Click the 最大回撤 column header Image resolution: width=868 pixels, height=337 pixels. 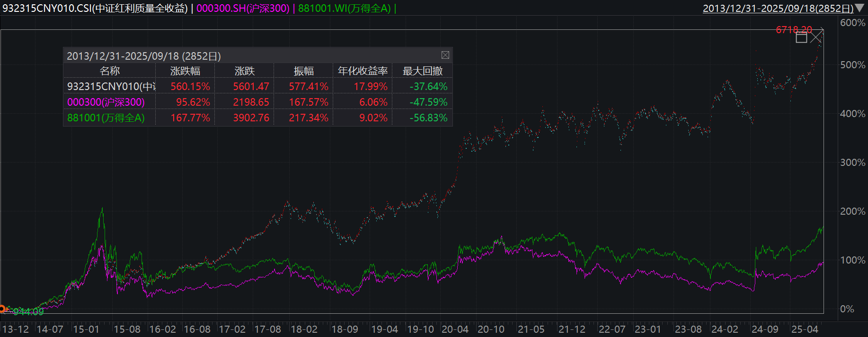pos(422,71)
